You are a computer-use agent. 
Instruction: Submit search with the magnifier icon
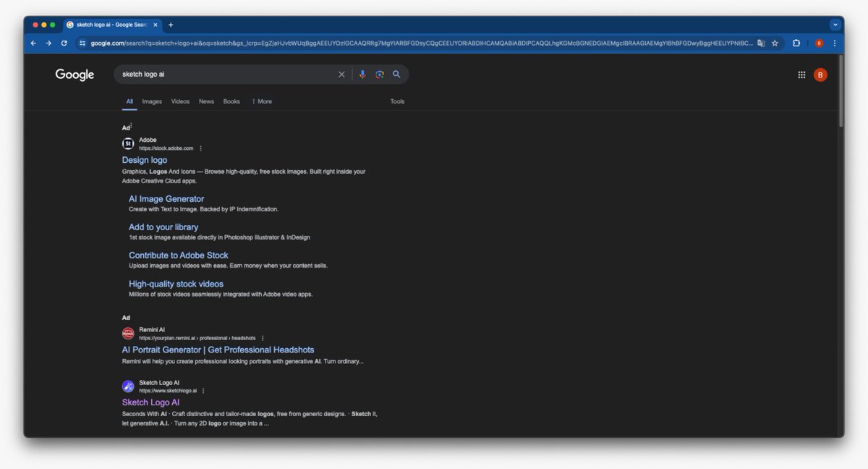[x=396, y=75]
